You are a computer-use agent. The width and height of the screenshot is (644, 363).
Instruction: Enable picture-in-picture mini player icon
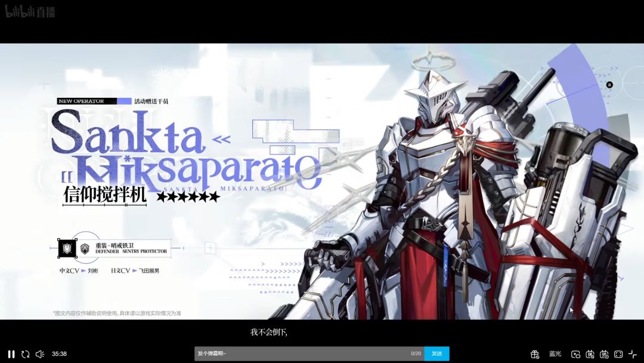[576, 354]
